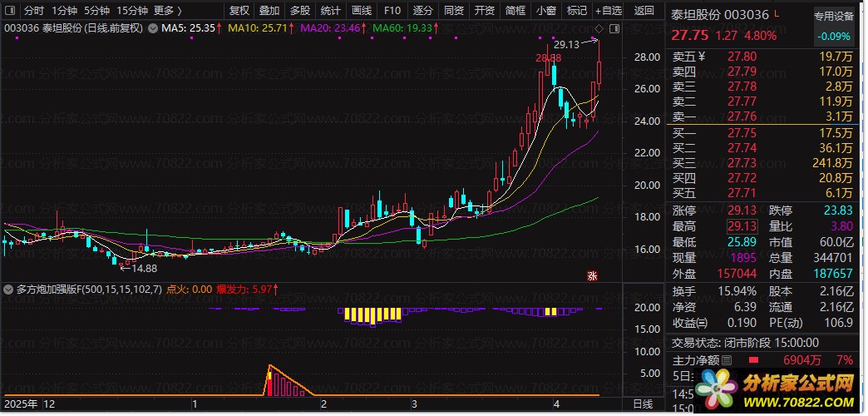868x416 pixels.
Task: Click the MA60: 19.33 indicator label
Action: (405, 27)
